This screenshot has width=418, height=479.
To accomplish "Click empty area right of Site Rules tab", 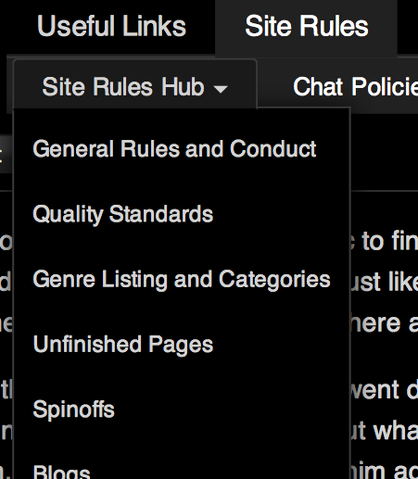I will coord(408,27).
